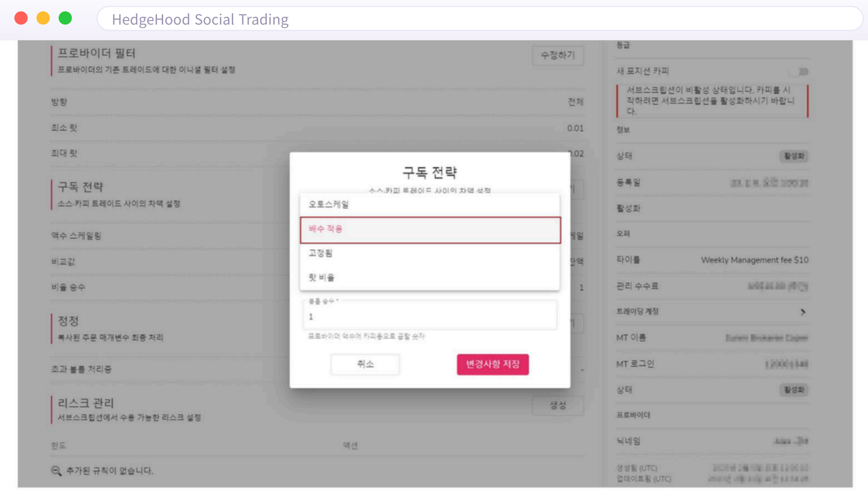Click 활성화 status badge beside first 상태

click(794, 156)
